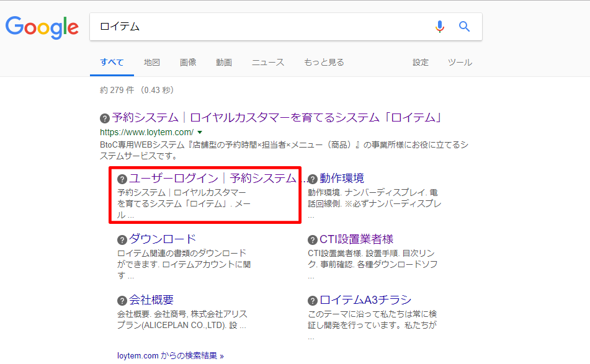Open the ロイテムA3チラシ sitelink
590x364 pixels.
[x=365, y=300]
